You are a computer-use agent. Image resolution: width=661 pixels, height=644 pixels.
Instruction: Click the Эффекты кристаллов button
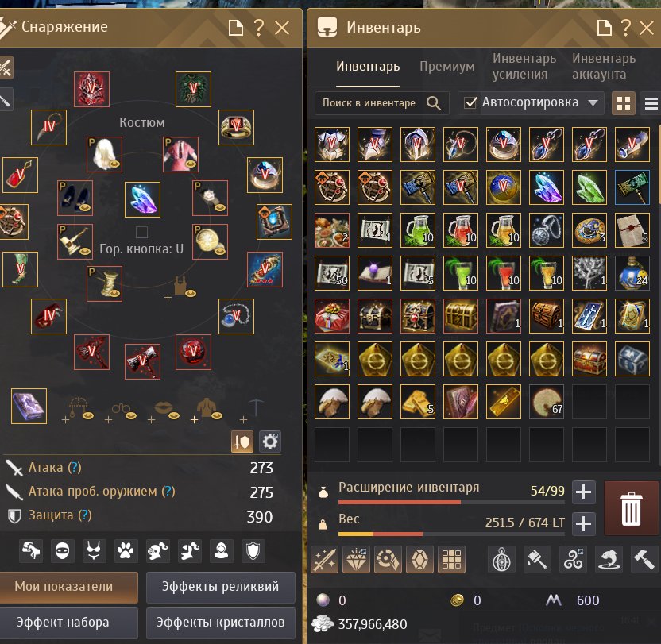(221, 623)
